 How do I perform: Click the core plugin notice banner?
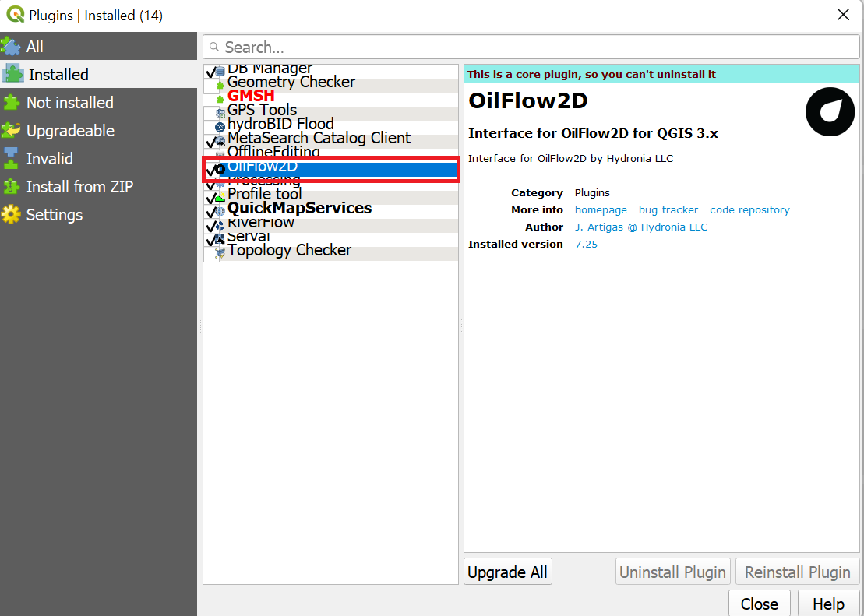661,75
